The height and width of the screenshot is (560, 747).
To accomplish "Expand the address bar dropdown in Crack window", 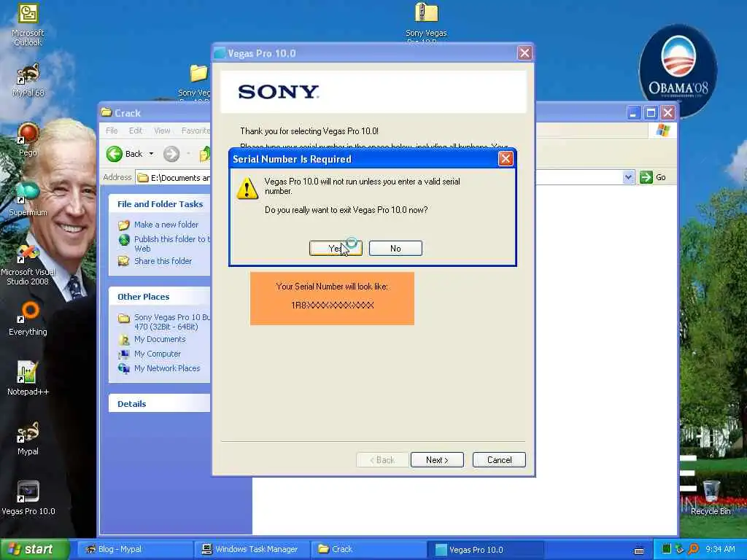I will [628, 177].
